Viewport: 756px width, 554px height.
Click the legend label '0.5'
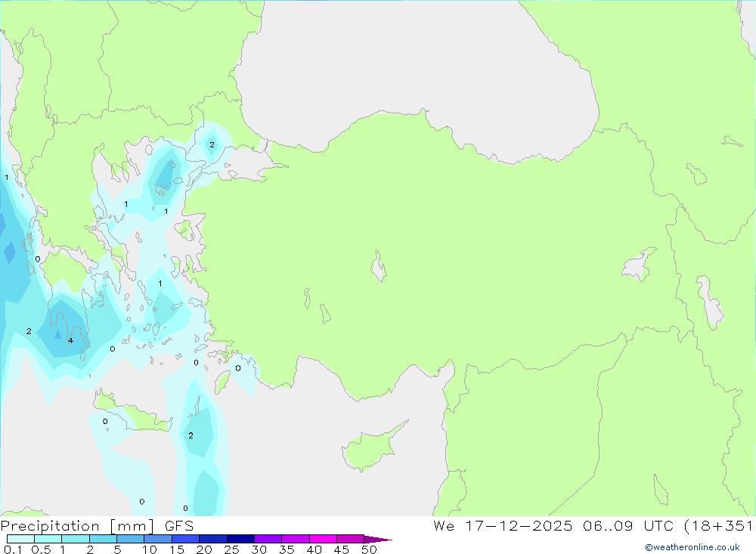click(41, 549)
